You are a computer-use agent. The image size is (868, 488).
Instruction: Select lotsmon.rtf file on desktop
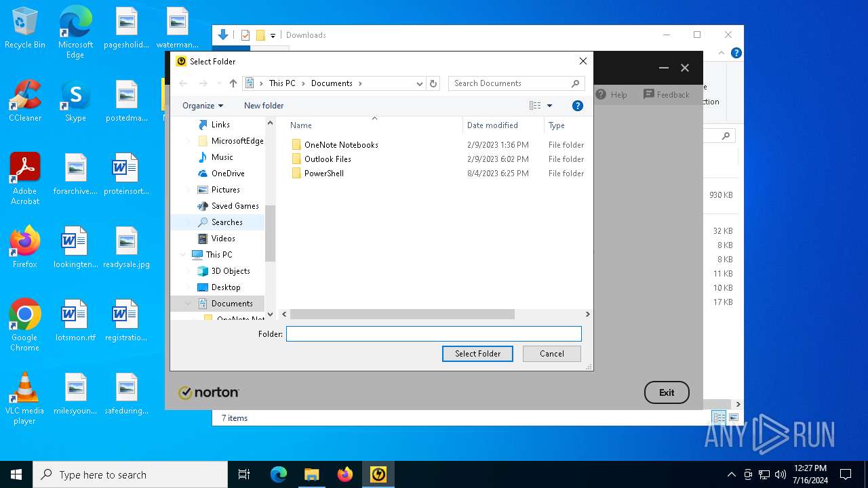click(x=75, y=321)
